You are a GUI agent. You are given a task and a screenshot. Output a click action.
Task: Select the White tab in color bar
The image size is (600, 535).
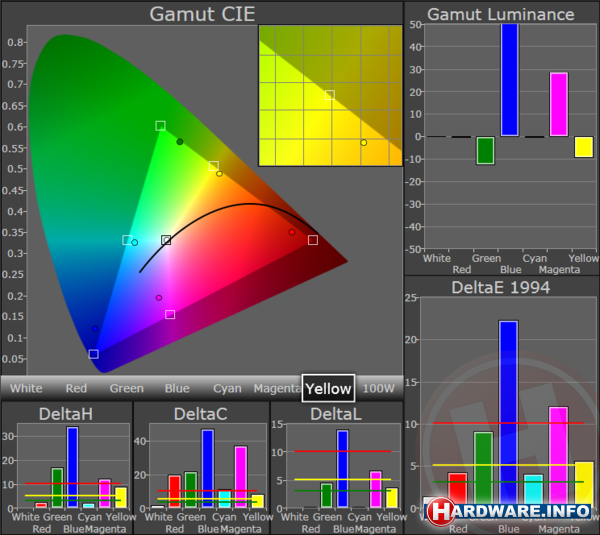tap(26, 388)
